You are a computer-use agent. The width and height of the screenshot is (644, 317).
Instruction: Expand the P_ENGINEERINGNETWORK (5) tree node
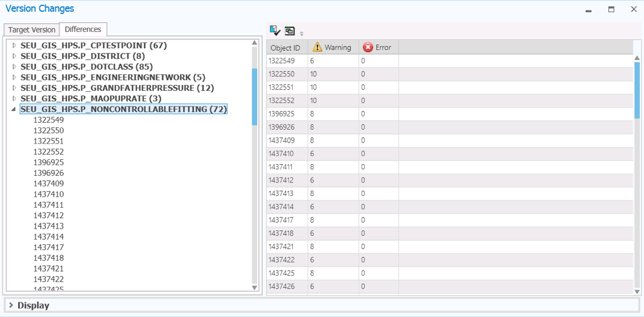[x=15, y=77]
